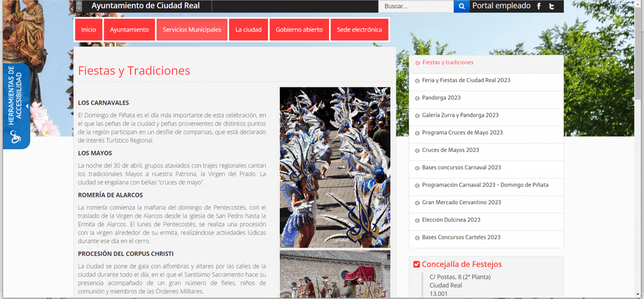Click arrow icon beside Elección Dulcinea 2023
Viewport: 644px width, 299px height.
click(x=417, y=220)
